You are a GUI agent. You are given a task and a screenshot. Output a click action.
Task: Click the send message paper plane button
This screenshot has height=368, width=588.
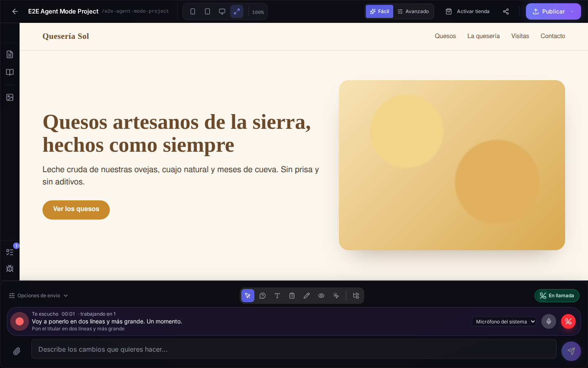coord(571,351)
